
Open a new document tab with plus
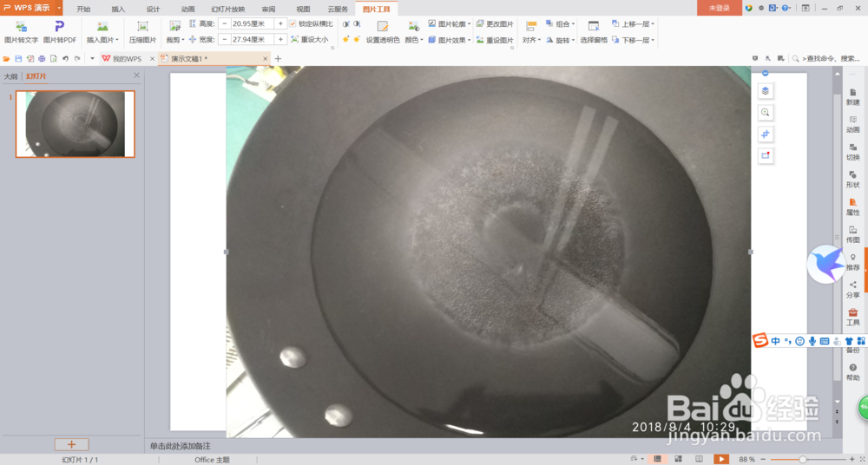tap(278, 59)
